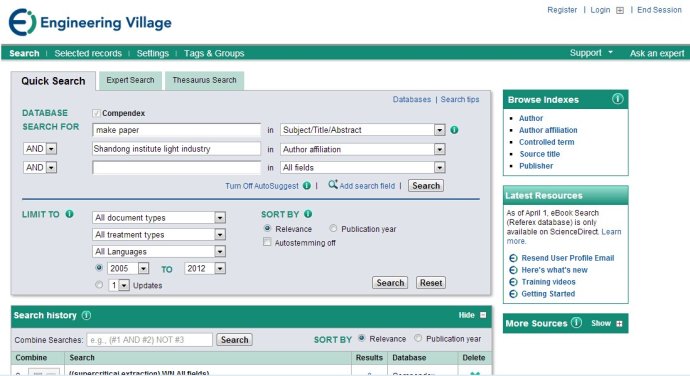Open the Register link

click(x=562, y=10)
